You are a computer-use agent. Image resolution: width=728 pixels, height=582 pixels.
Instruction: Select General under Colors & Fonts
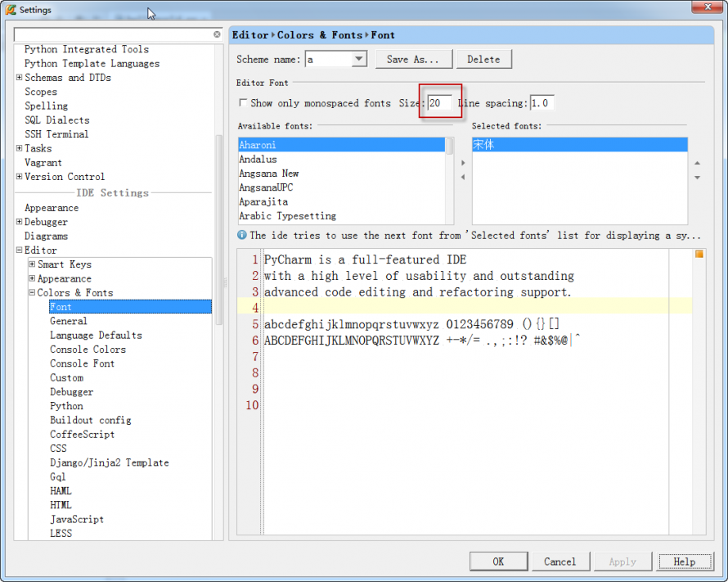click(x=69, y=321)
